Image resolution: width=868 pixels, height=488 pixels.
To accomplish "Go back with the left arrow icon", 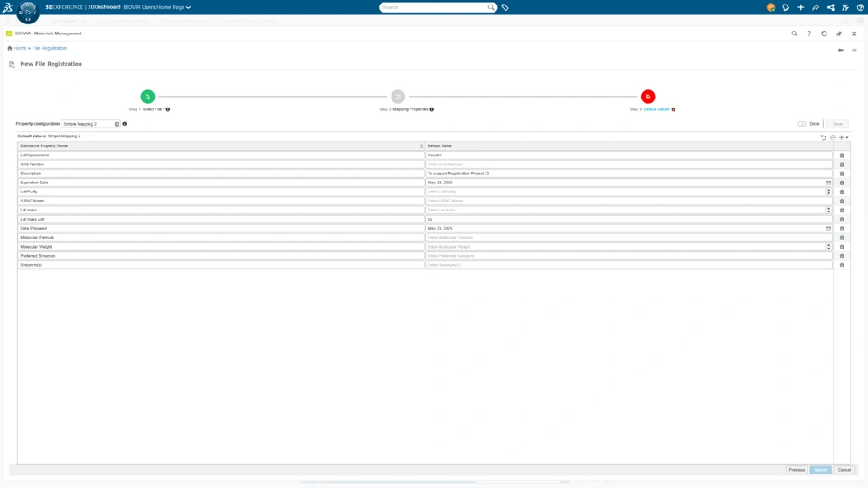I will coord(840,50).
